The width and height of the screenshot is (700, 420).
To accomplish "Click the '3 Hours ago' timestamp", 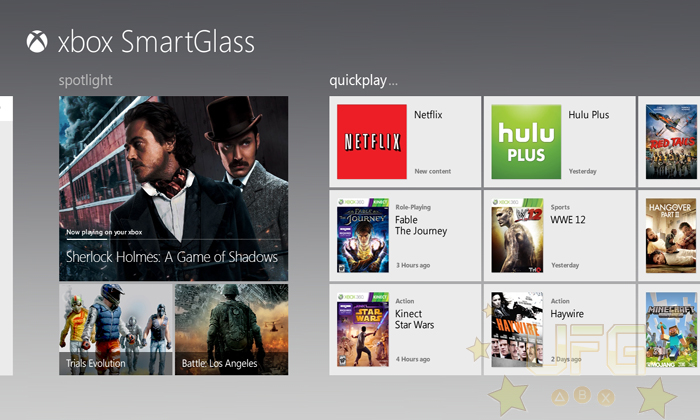I will (413, 265).
